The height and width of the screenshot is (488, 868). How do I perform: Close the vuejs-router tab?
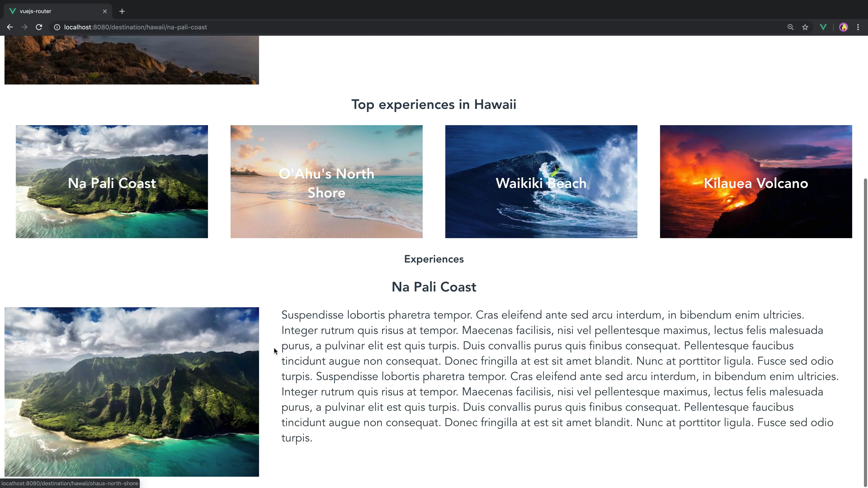[105, 12]
